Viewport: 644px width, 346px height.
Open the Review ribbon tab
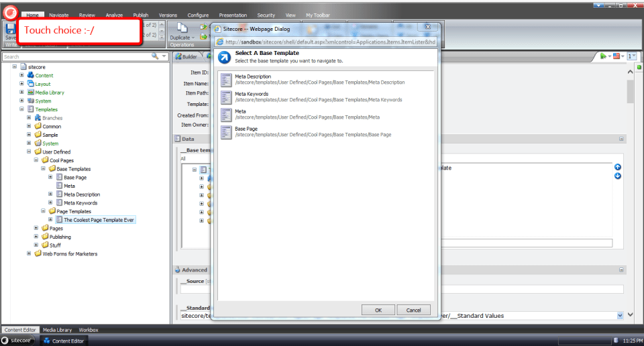pyautogui.click(x=87, y=15)
